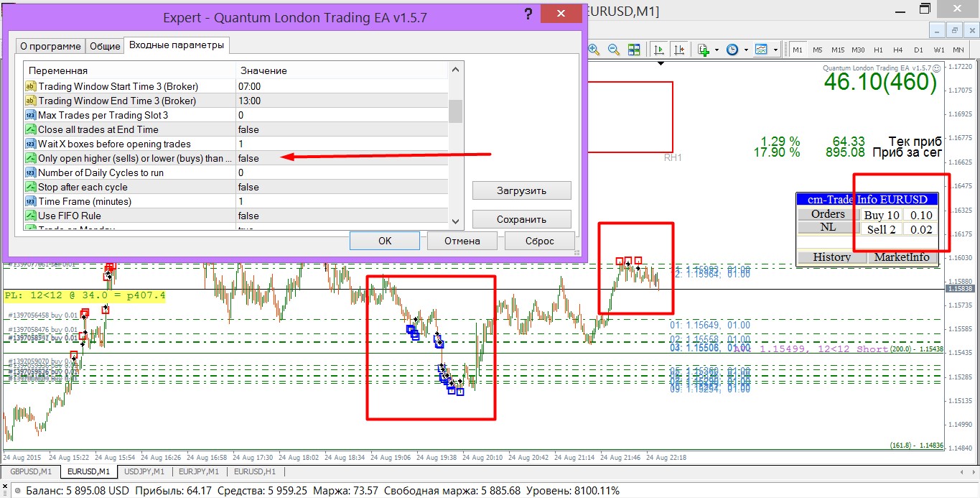Screen dimensions: 980x498
Task: Open the 'О программе' tab
Action: coord(50,46)
